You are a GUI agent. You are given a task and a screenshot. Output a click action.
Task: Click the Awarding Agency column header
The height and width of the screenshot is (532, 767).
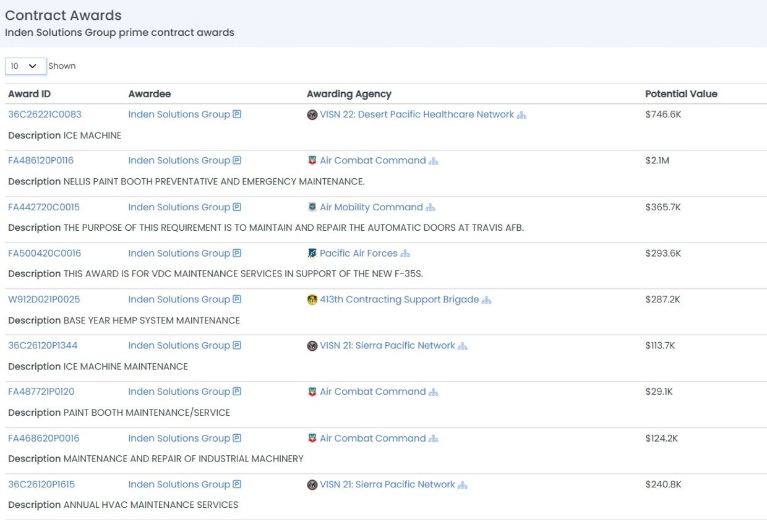point(349,94)
